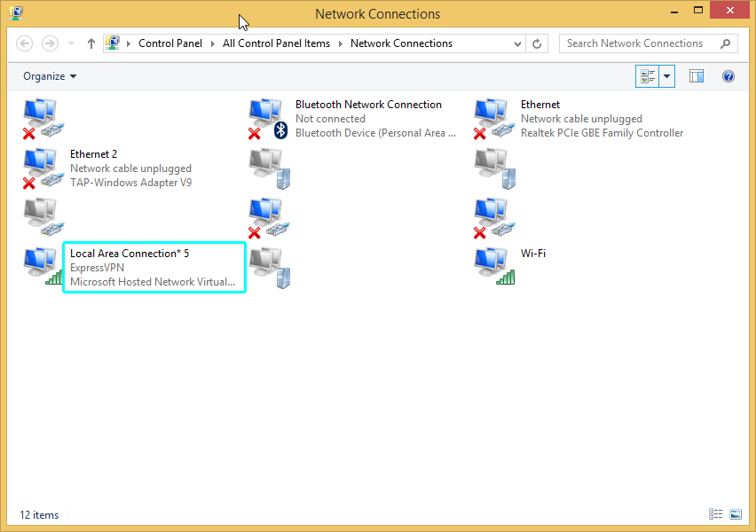
Task: Click the search magnifier icon
Action: pos(725,43)
